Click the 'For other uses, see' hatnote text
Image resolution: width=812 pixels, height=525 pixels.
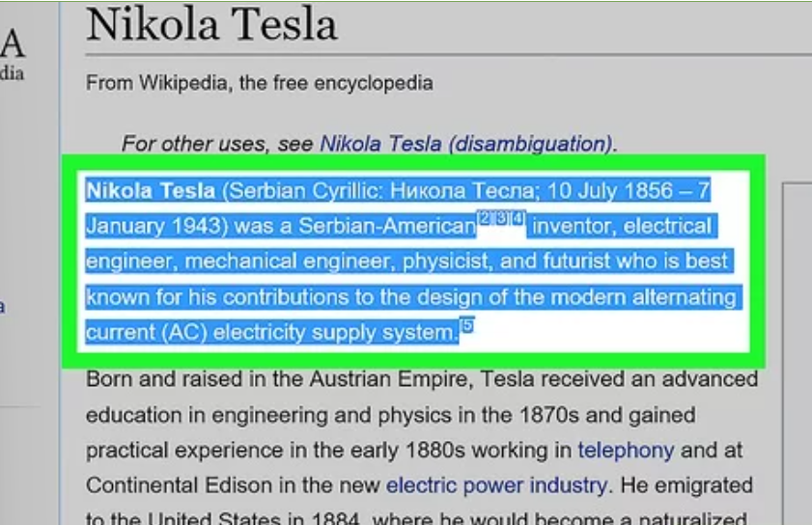218,144
